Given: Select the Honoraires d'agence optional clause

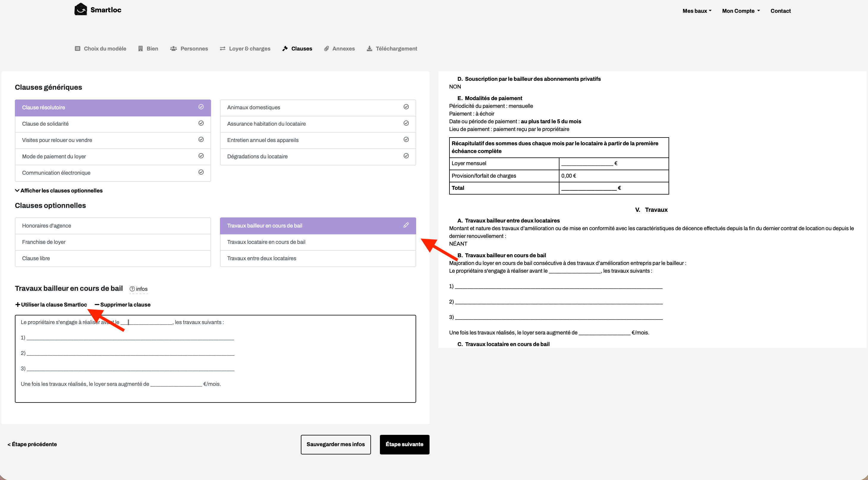Looking at the screenshot, I should click(113, 225).
